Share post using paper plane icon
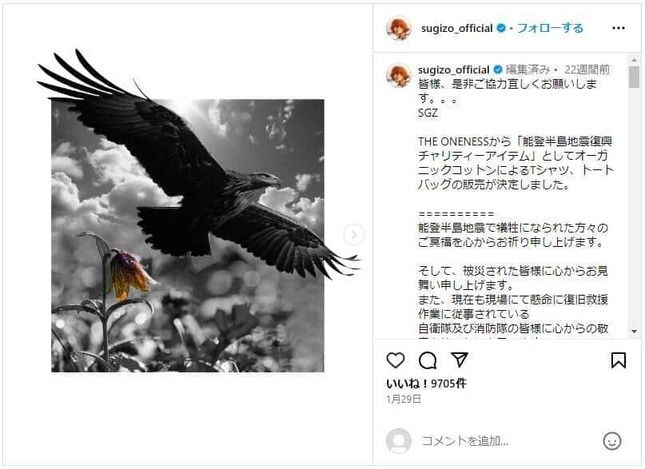This screenshot has width=645, height=469. 459,360
